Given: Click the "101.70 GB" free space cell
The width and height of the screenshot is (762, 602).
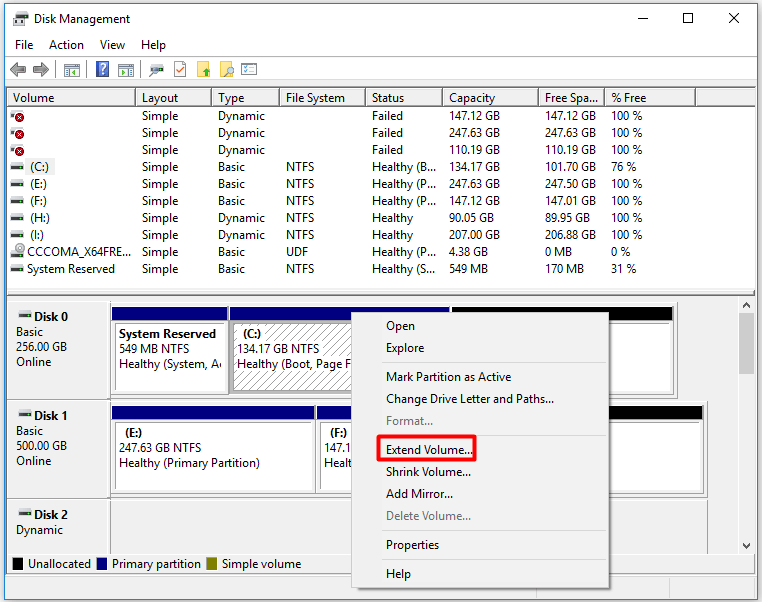Looking at the screenshot, I should click(570, 167).
